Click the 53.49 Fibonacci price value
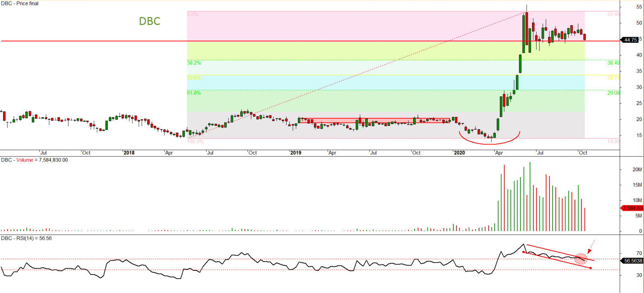The image size is (644, 293). click(613, 14)
